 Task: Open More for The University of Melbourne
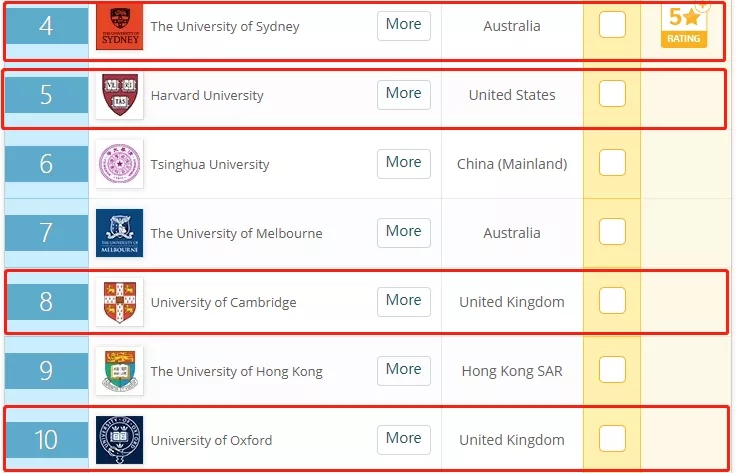403,231
